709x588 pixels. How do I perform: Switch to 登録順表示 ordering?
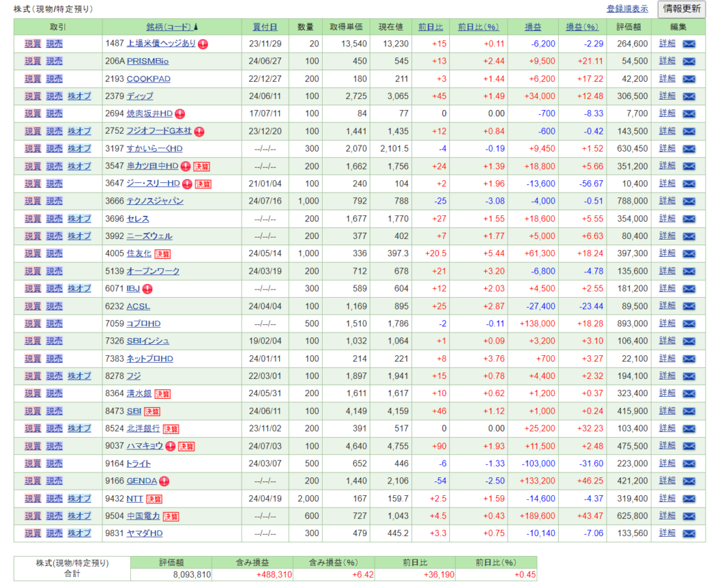(627, 9)
